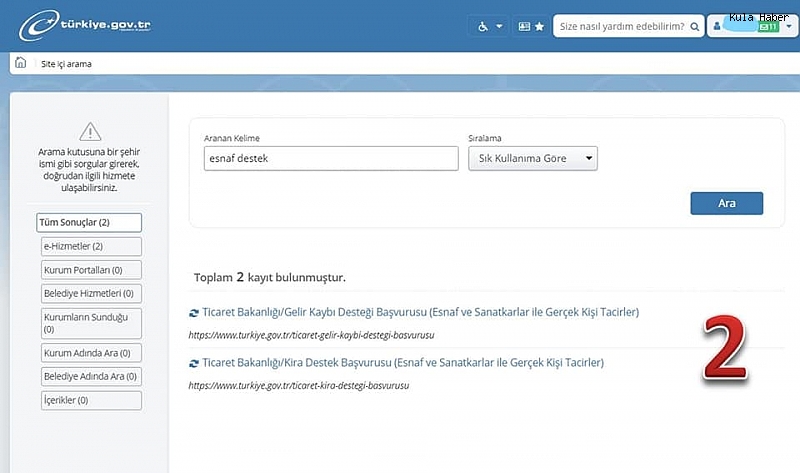The width and height of the screenshot is (800, 473).
Task: Select the 'Belediye Adında Ara (0)' filter
Action: click(x=91, y=377)
